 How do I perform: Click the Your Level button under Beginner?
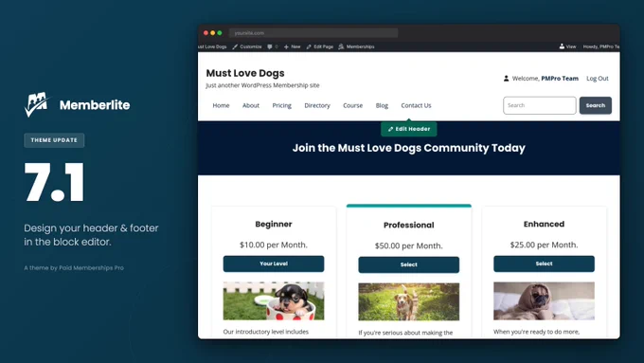pyautogui.click(x=274, y=263)
